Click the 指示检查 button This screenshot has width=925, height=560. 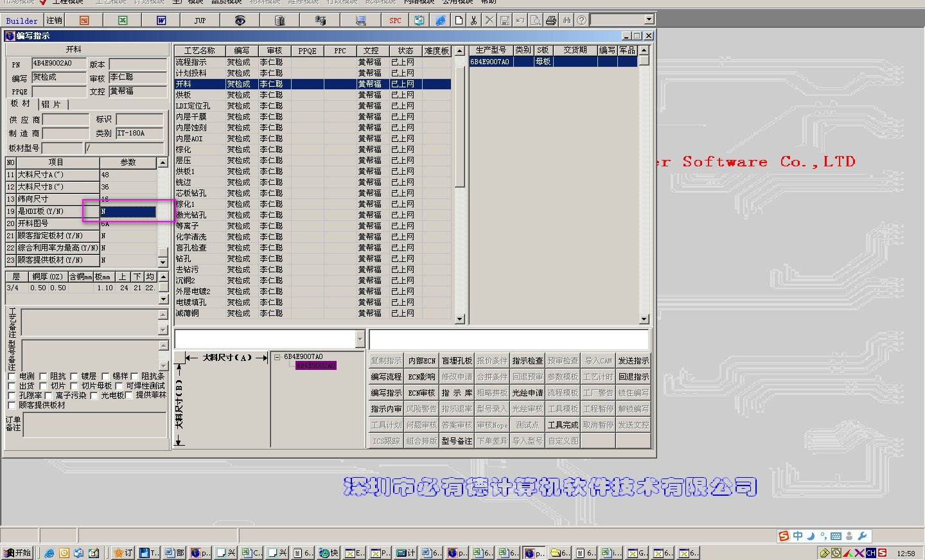coord(527,361)
